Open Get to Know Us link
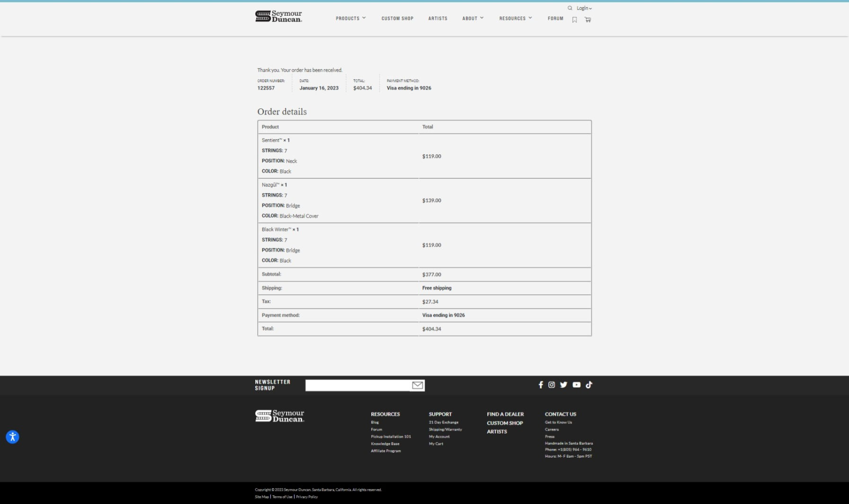849x504 pixels. tap(558, 423)
